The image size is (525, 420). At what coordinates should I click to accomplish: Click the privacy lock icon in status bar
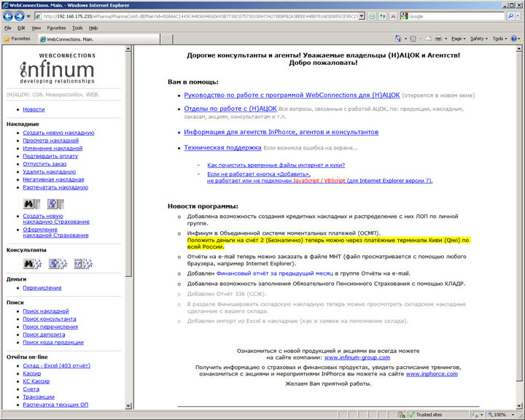click(x=475, y=415)
